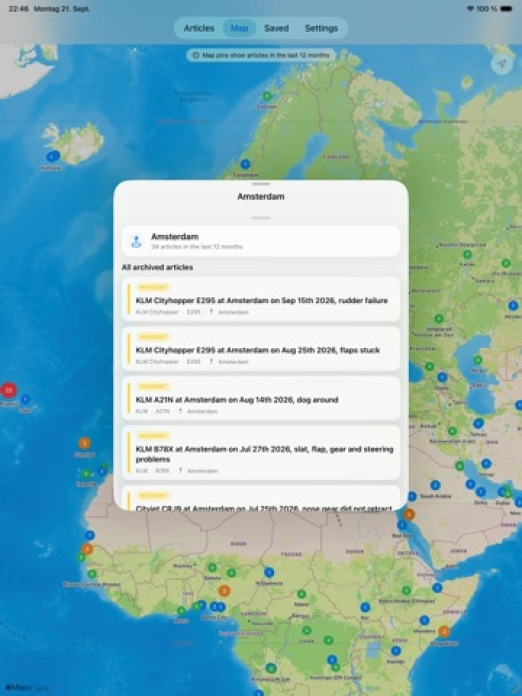Switch to the Articles tab
This screenshot has height=696, width=522.
coord(199,28)
